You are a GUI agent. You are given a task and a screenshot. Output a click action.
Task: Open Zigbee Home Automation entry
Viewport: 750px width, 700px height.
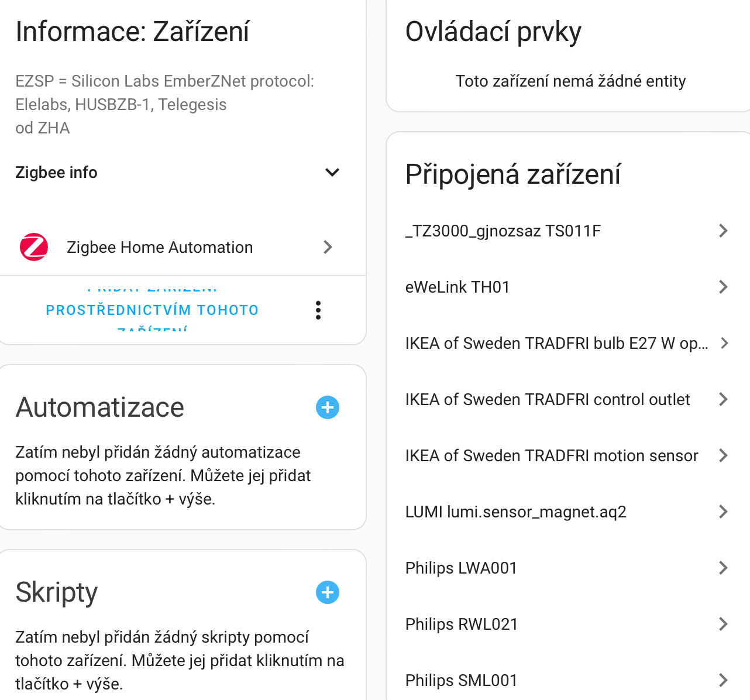(x=160, y=248)
